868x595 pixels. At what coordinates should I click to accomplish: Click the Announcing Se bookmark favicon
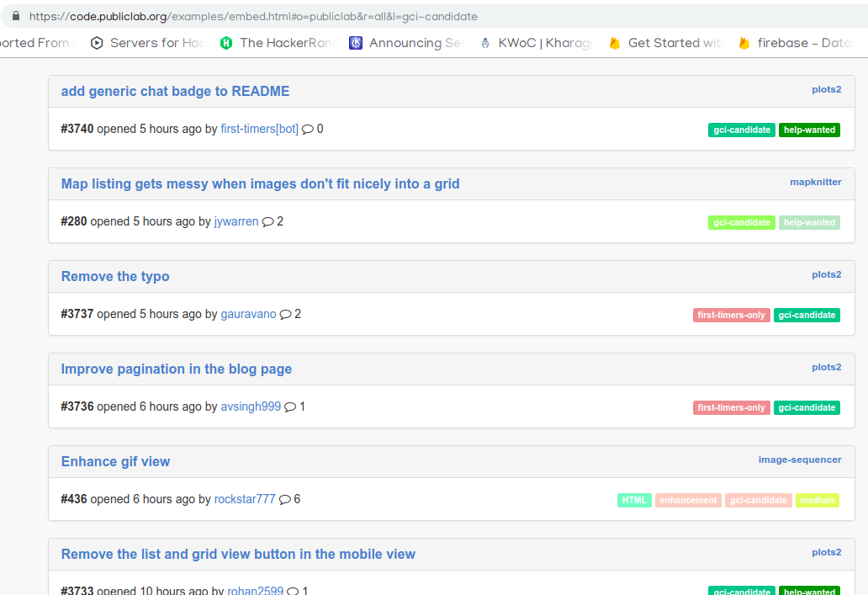(355, 42)
